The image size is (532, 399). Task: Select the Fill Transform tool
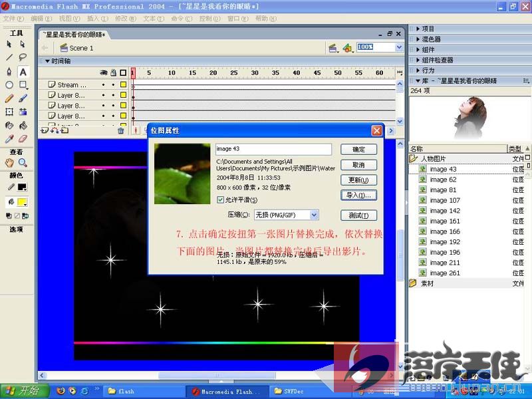coord(23,112)
